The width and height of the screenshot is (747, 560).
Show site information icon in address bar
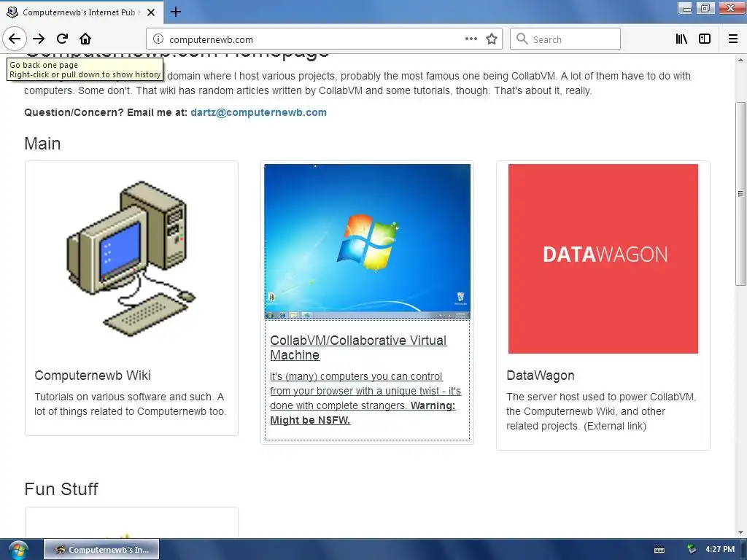pos(158,39)
